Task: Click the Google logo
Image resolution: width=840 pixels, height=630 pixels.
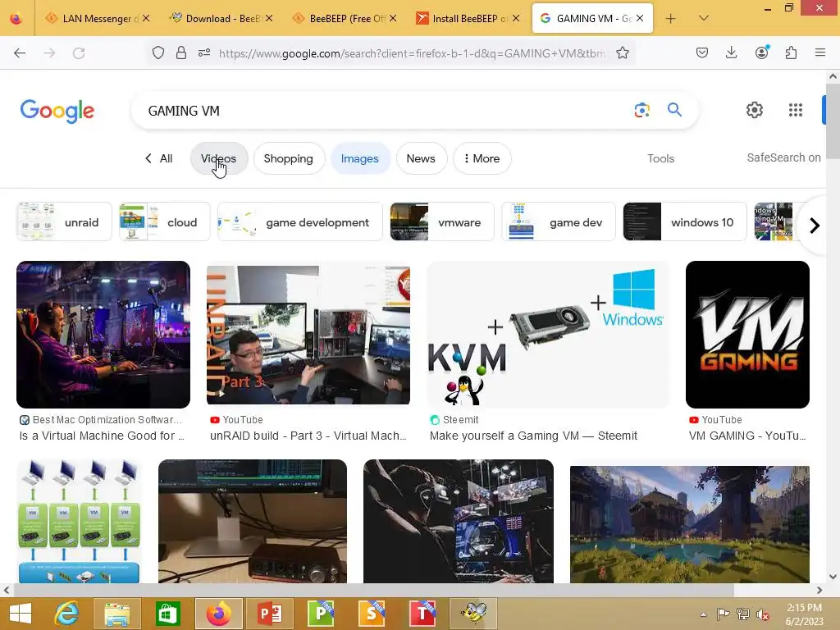Action: click(57, 111)
